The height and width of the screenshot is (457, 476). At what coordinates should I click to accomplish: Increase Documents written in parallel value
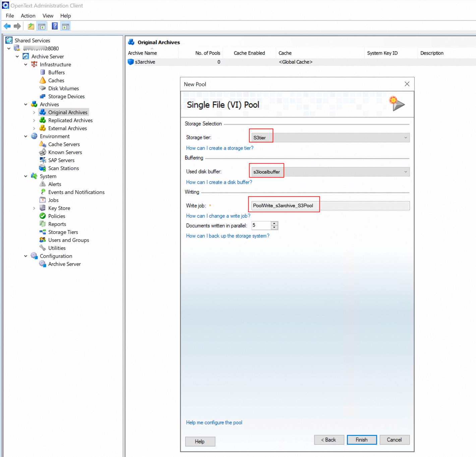[274, 223]
